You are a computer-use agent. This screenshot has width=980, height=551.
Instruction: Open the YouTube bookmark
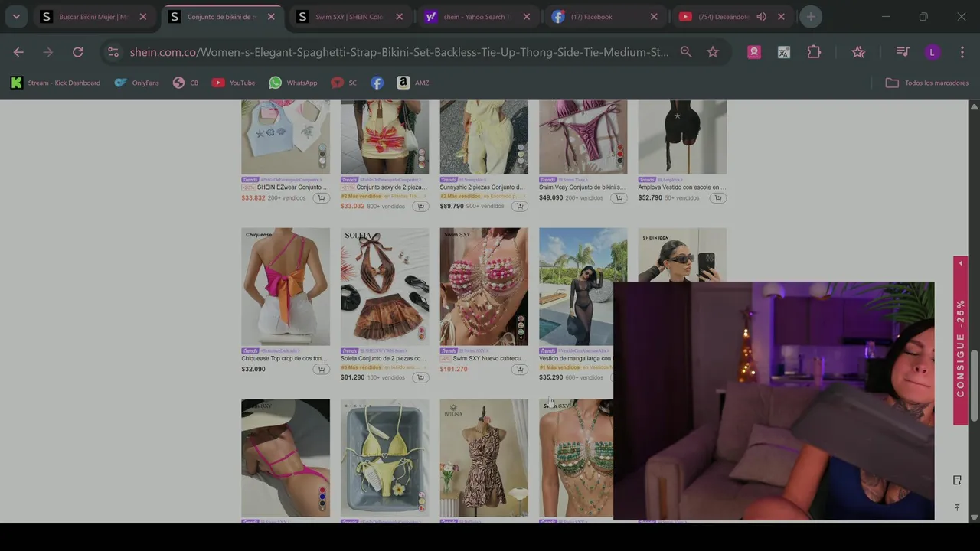(234, 83)
